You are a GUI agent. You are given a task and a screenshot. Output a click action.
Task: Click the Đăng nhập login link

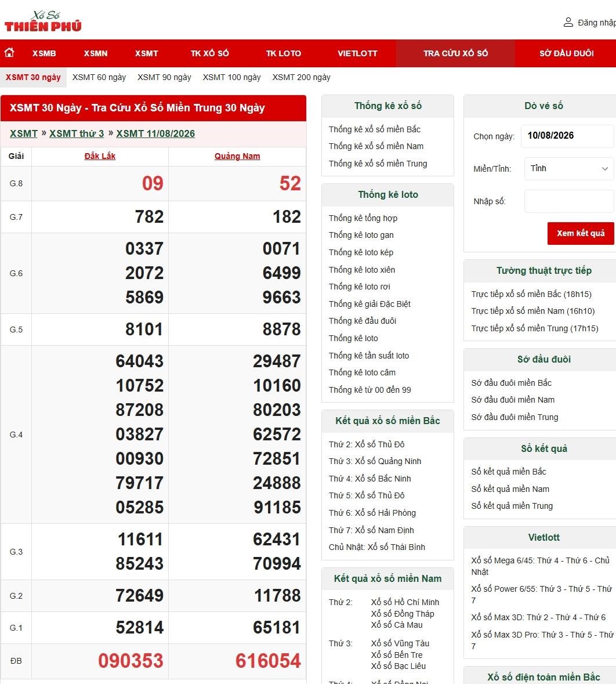pos(596,22)
